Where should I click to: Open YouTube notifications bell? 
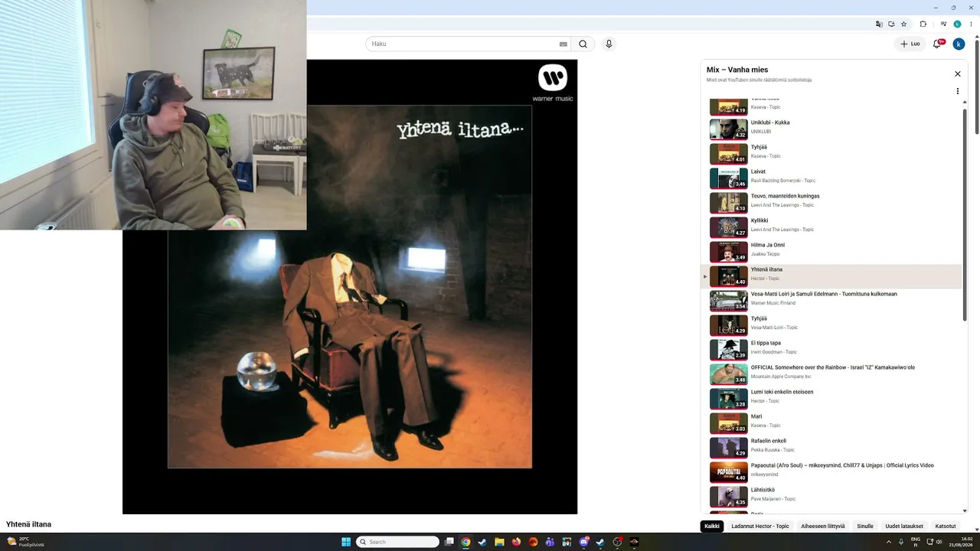pos(937,44)
